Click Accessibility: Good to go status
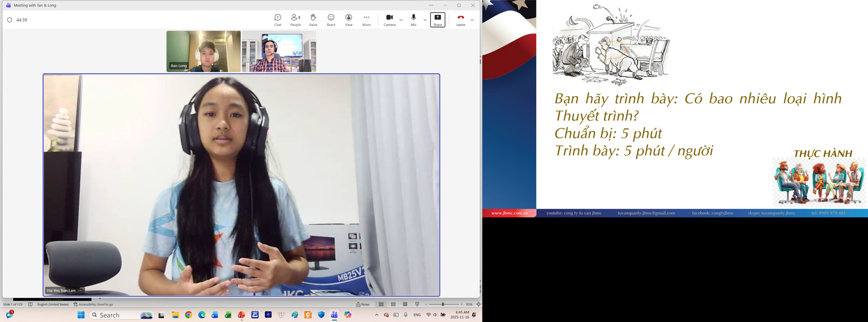The image size is (868, 322). 93,304
